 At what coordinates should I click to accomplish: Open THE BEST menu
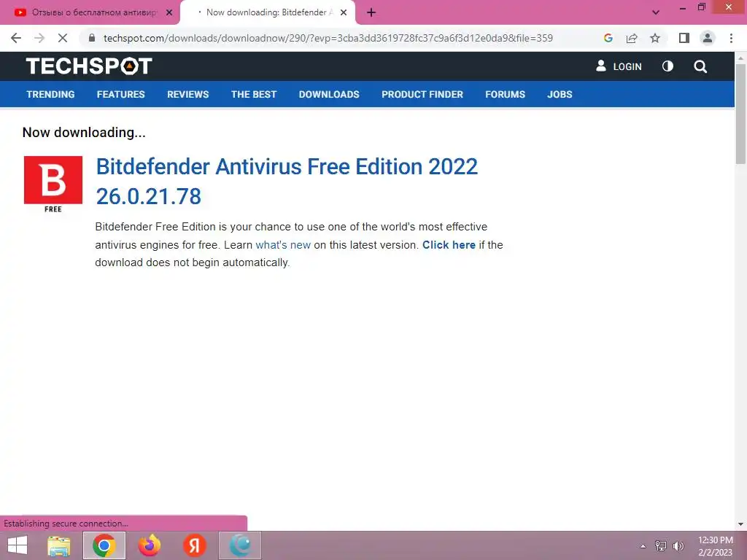pos(253,94)
